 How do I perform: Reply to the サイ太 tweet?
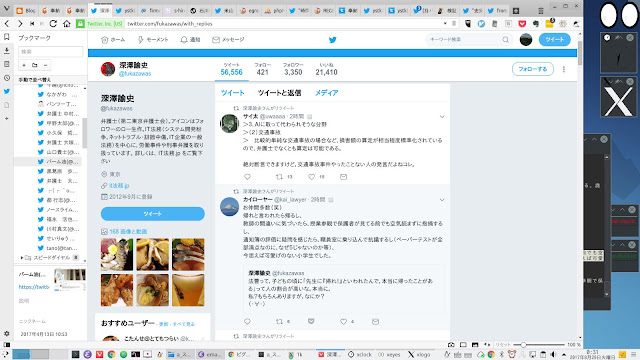click(247, 177)
